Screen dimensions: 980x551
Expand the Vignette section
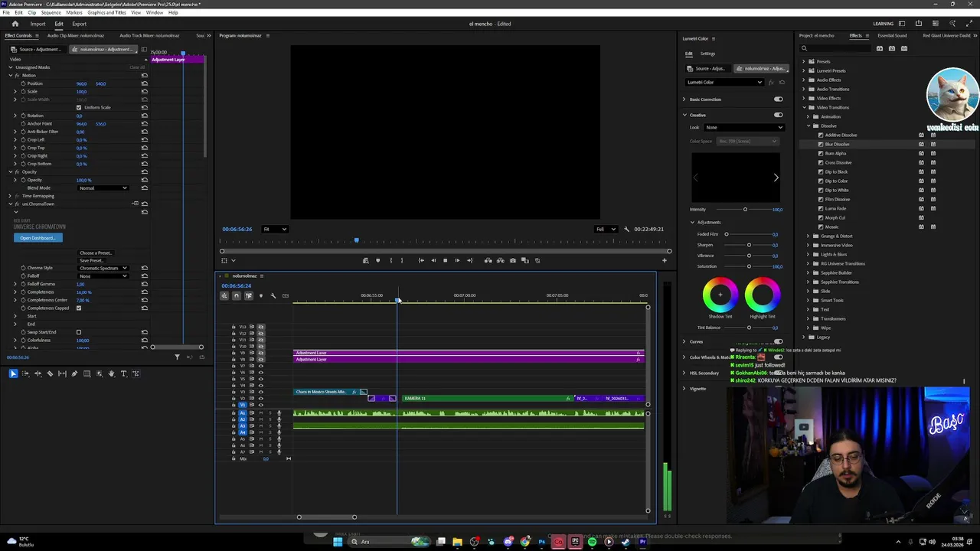click(x=684, y=389)
